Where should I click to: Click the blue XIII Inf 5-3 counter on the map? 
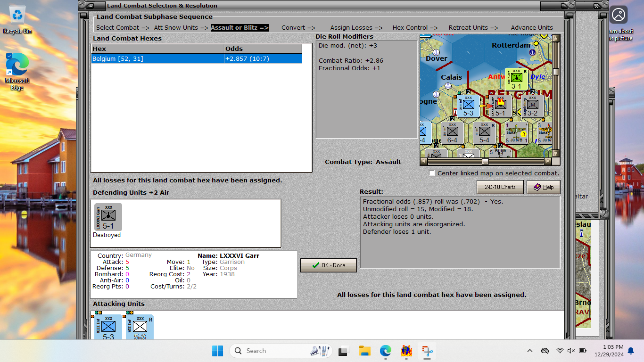coord(467,106)
